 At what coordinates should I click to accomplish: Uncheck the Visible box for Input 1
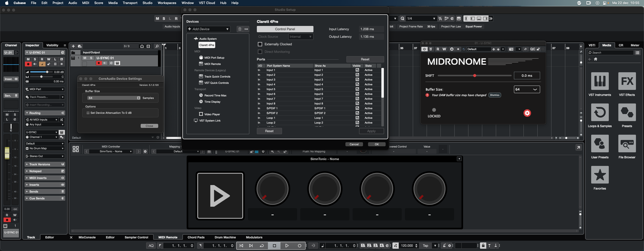tap(357, 70)
